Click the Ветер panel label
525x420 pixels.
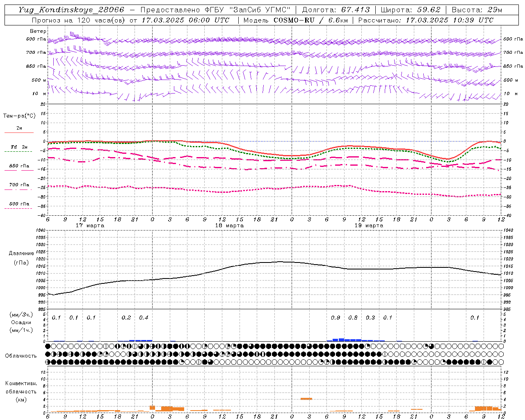pos(38,31)
